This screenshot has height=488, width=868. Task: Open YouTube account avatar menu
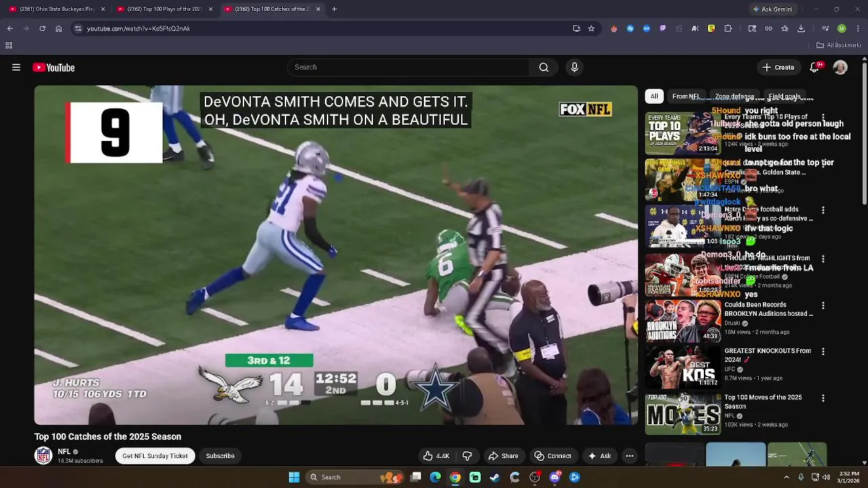point(840,67)
